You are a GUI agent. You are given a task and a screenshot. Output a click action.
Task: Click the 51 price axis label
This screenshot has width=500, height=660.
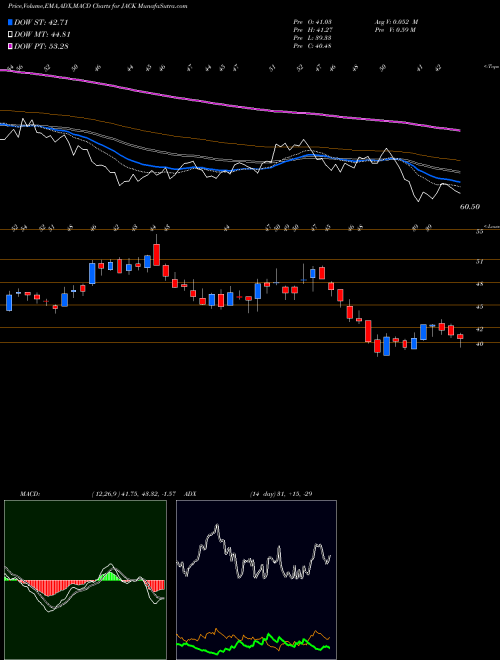coord(479,262)
